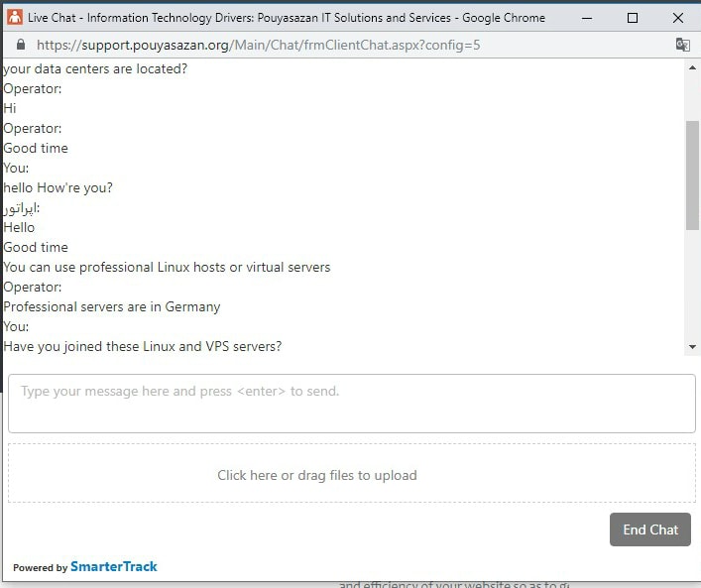Viewport: 701px width, 588px height.
Task: Click the window title text in title bar
Action: point(287,18)
